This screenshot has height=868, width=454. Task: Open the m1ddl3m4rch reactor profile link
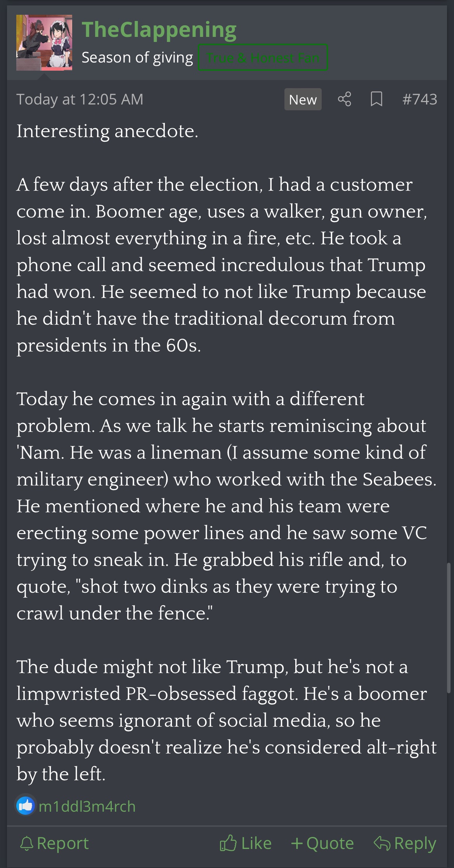[87, 807]
